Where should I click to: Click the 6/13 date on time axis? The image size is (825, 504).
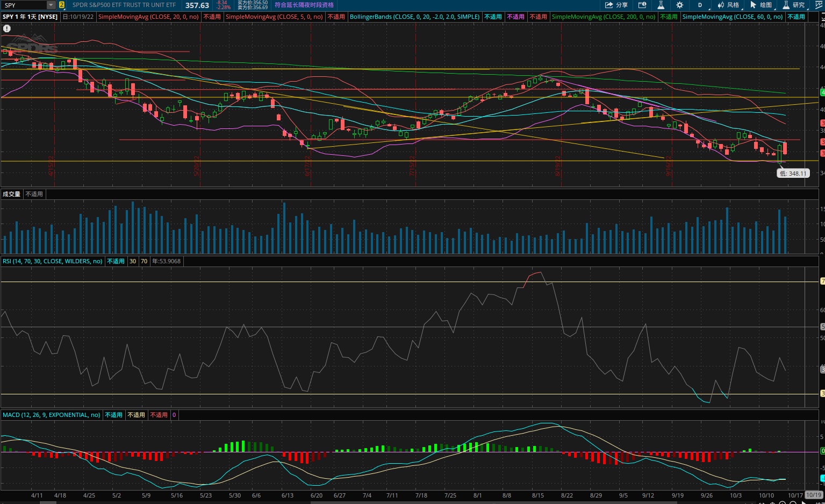click(288, 495)
